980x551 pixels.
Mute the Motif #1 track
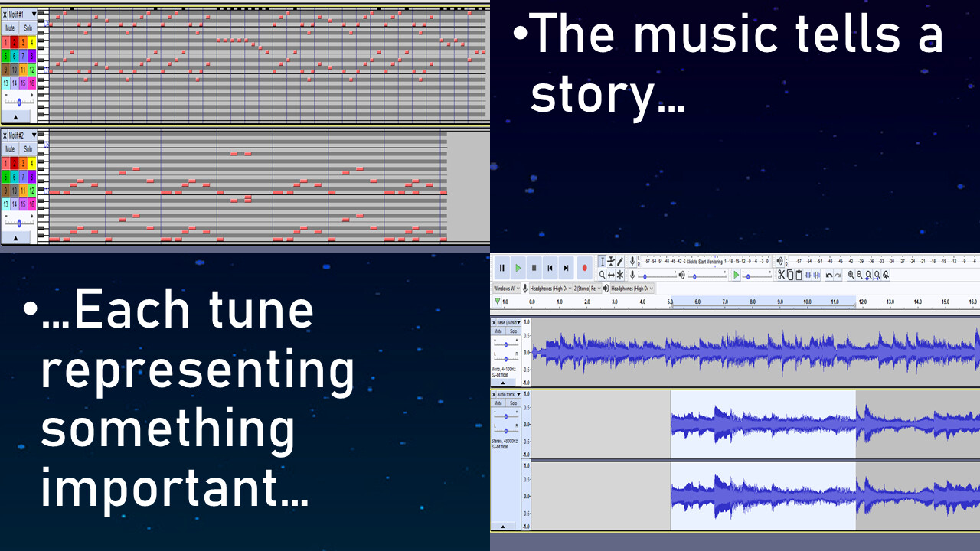(x=10, y=28)
